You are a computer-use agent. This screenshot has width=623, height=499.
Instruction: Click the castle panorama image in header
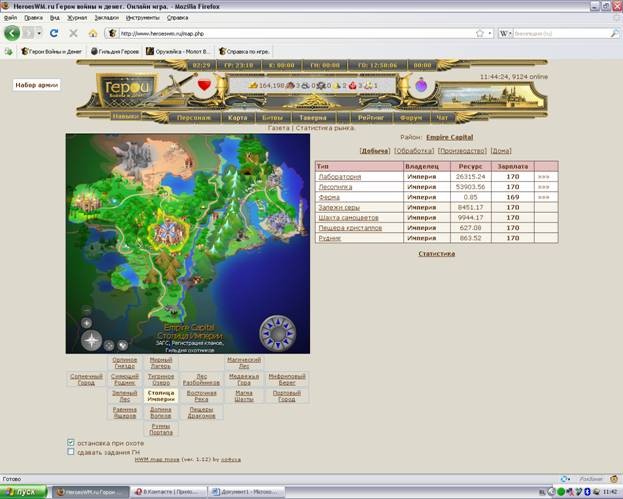tap(492, 98)
